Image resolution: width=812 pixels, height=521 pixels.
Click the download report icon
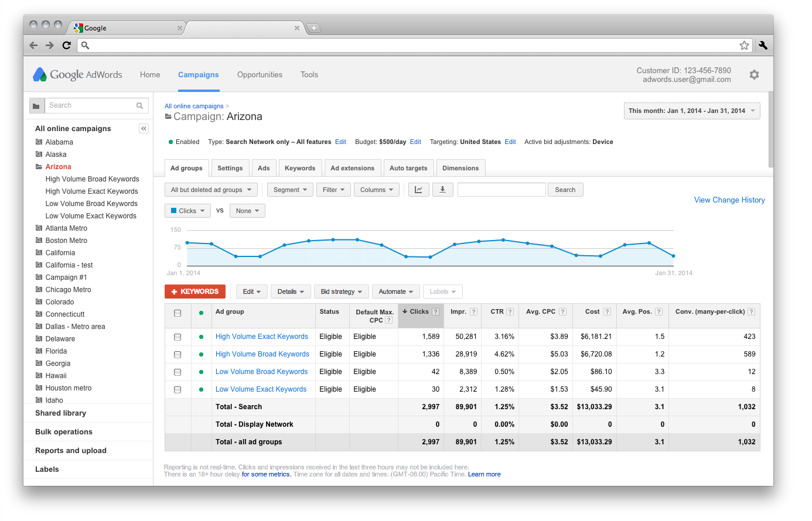point(442,189)
